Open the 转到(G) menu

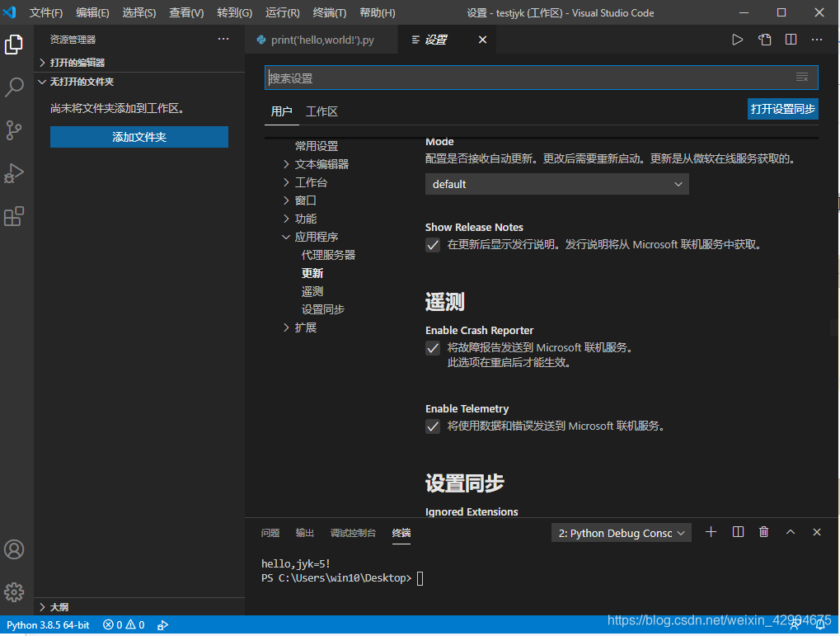tap(235, 13)
